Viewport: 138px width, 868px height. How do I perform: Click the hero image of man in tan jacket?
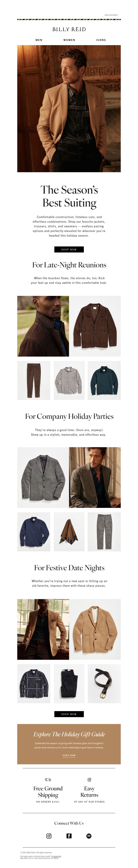coord(69,108)
